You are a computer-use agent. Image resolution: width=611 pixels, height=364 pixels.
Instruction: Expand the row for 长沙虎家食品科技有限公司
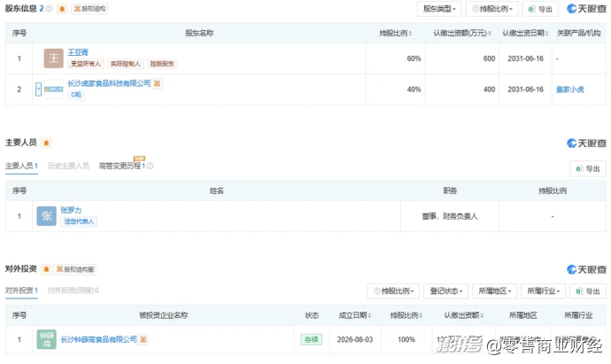(39, 89)
